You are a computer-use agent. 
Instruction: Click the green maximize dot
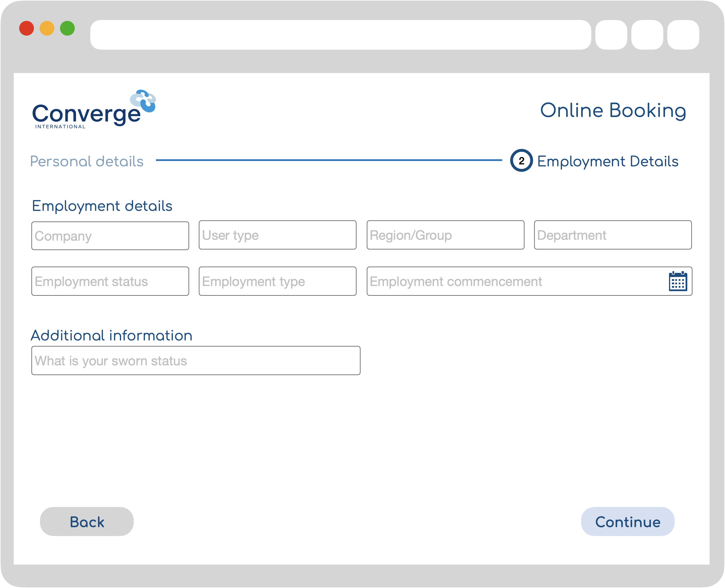pyautogui.click(x=67, y=28)
